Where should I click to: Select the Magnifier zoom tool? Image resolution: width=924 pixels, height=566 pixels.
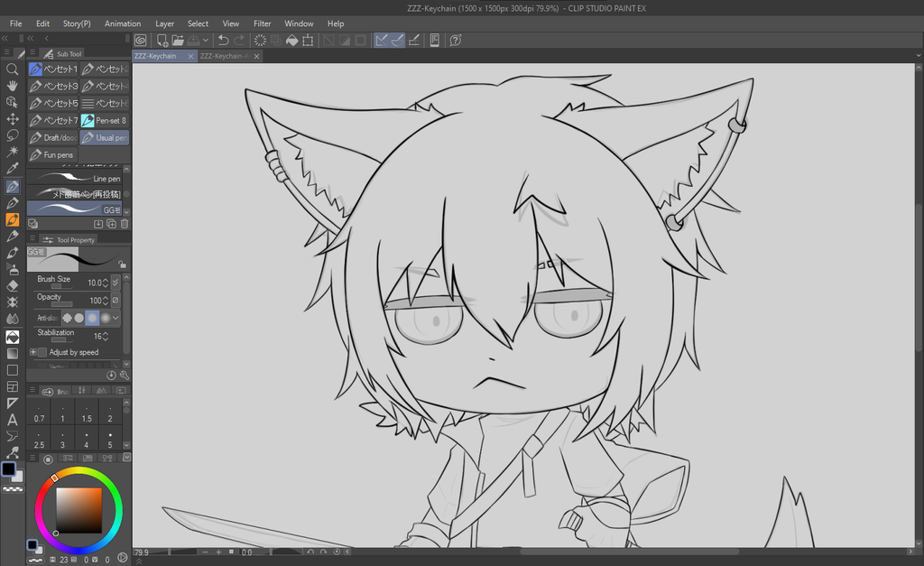(x=13, y=69)
